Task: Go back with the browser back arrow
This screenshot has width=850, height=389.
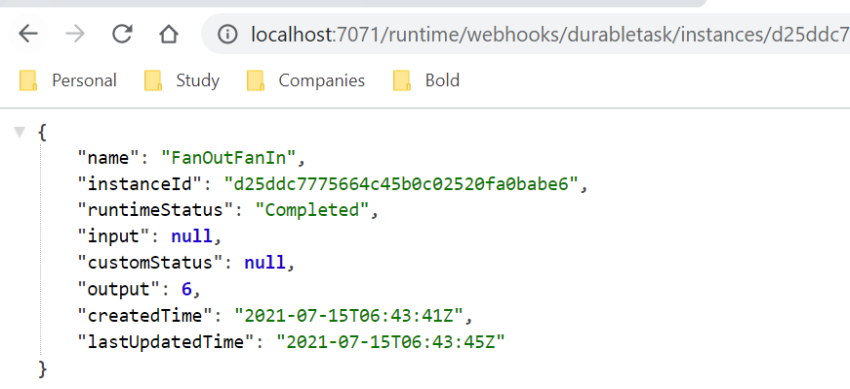Action: [x=28, y=35]
